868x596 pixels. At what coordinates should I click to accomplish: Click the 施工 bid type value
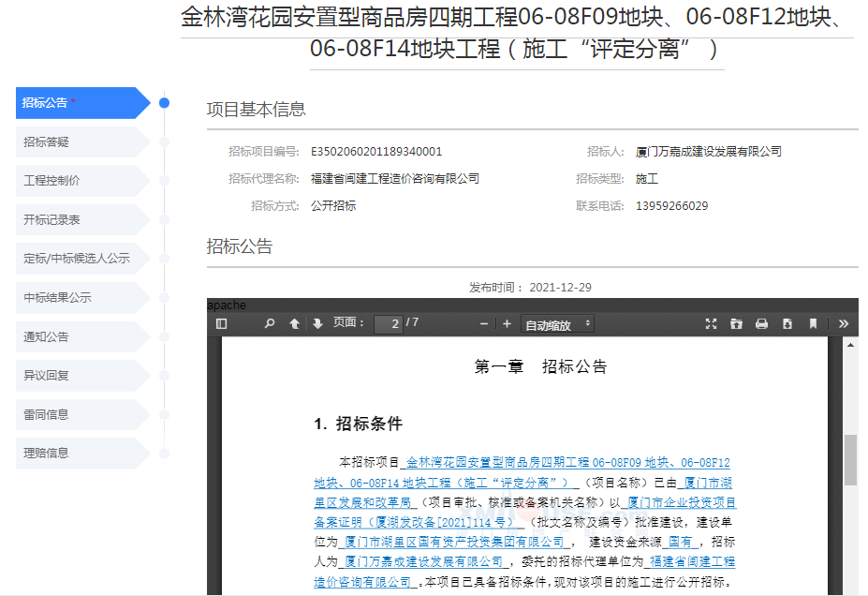(x=647, y=179)
